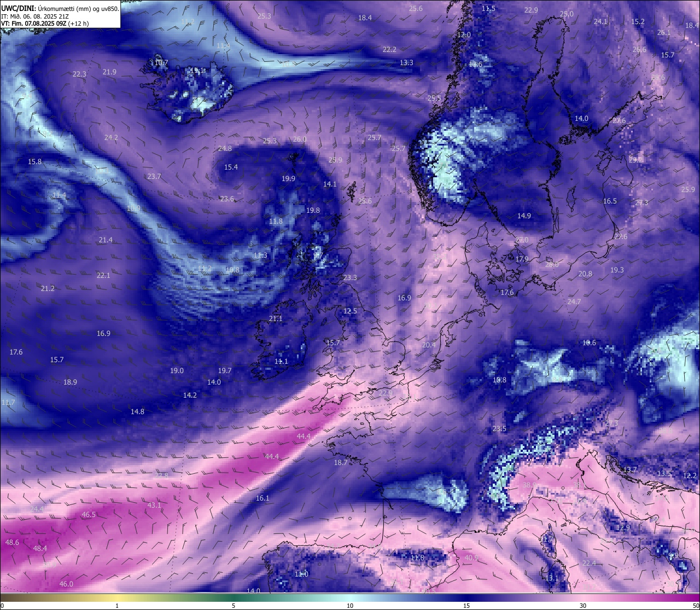Click the map value 46.5
The width and height of the screenshot is (700, 610).
click(89, 514)
